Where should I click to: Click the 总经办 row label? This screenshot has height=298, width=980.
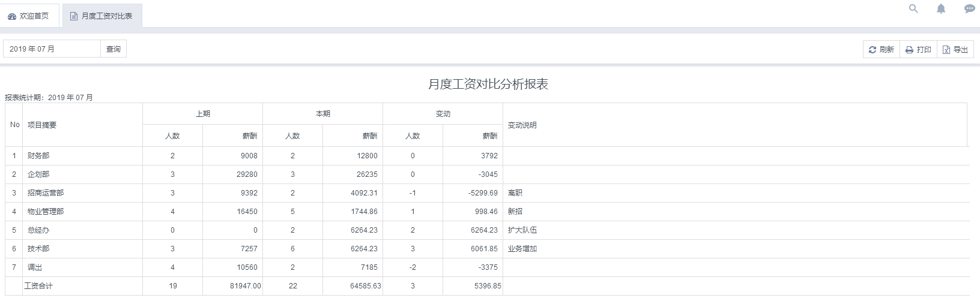(x=38, y=230)
